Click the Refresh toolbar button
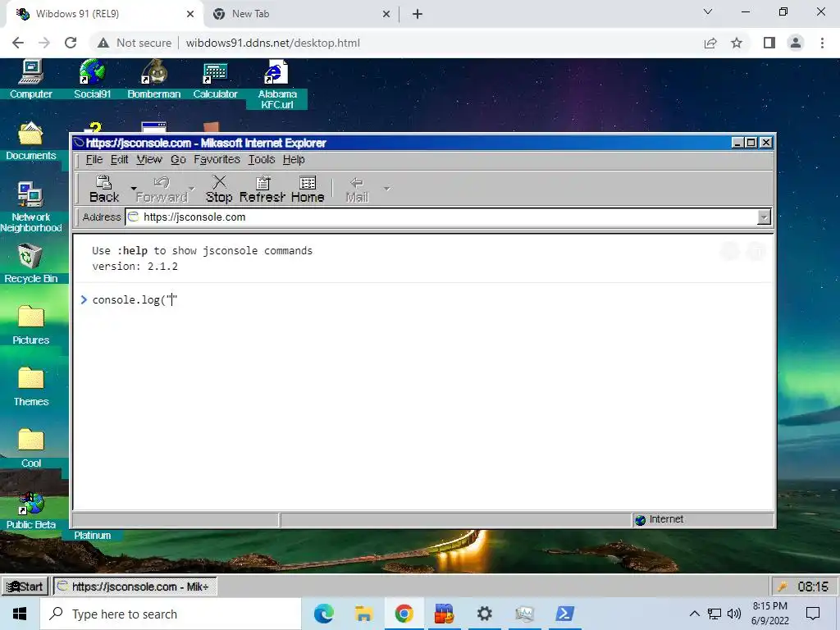Image resolution: width=840 pixels, height=630 pixels. pyautogui.click(x=262, y=189)
